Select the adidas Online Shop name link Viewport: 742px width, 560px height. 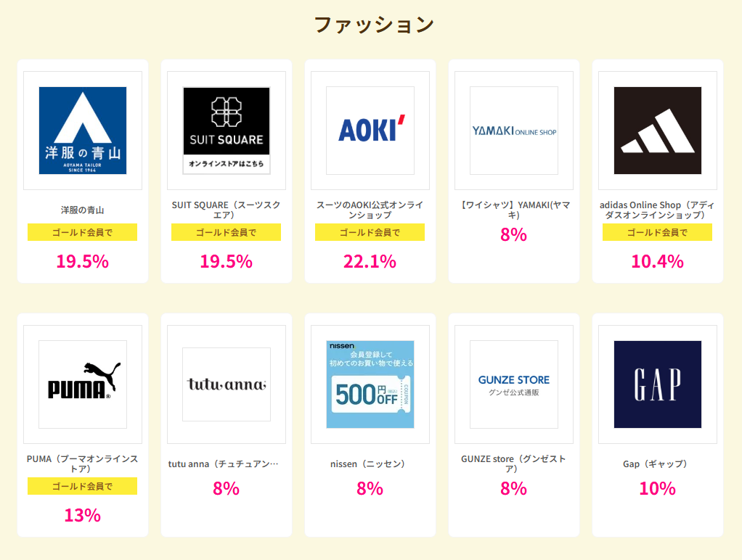tap(658, 210)
